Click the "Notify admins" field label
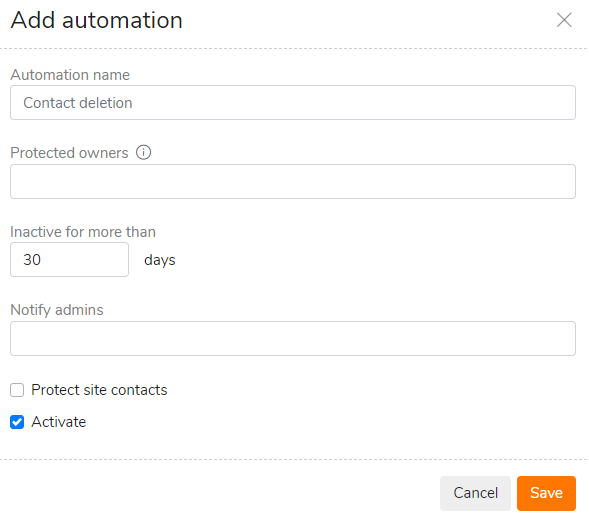Viewport: 589px width, 519px height. (x=57, y=310)
